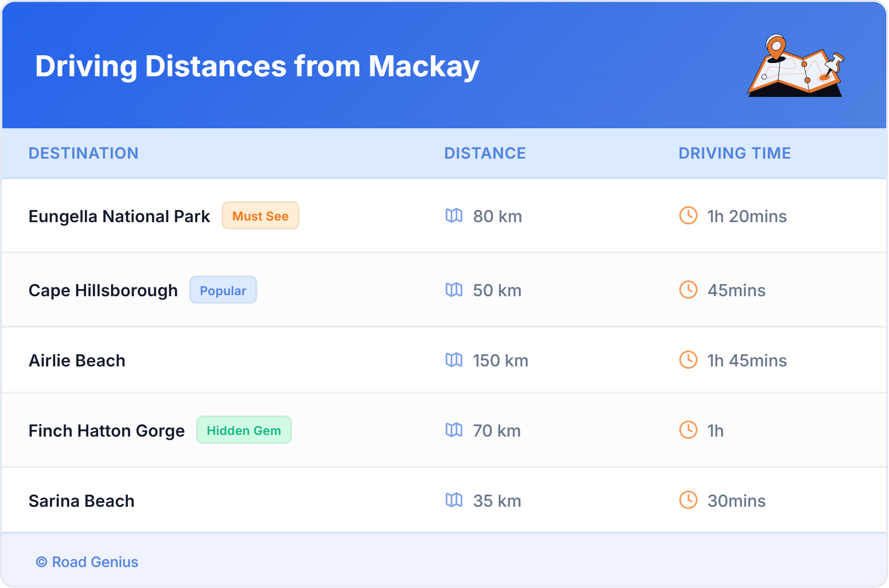Image resolution: width=889 pixels, height=588 pixels.
Task: Select the map icon for Cape Hillsborough's distance
Action: pos(454,290)
